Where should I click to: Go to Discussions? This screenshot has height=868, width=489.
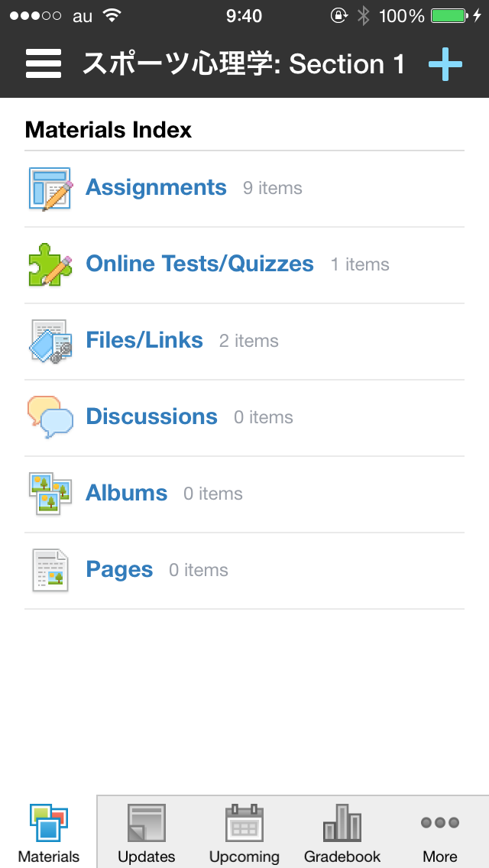151,417
